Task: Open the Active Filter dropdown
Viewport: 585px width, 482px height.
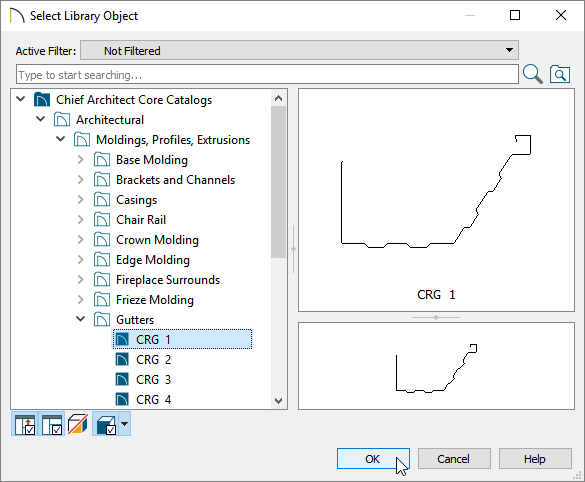Action: (x=299, y=50)
